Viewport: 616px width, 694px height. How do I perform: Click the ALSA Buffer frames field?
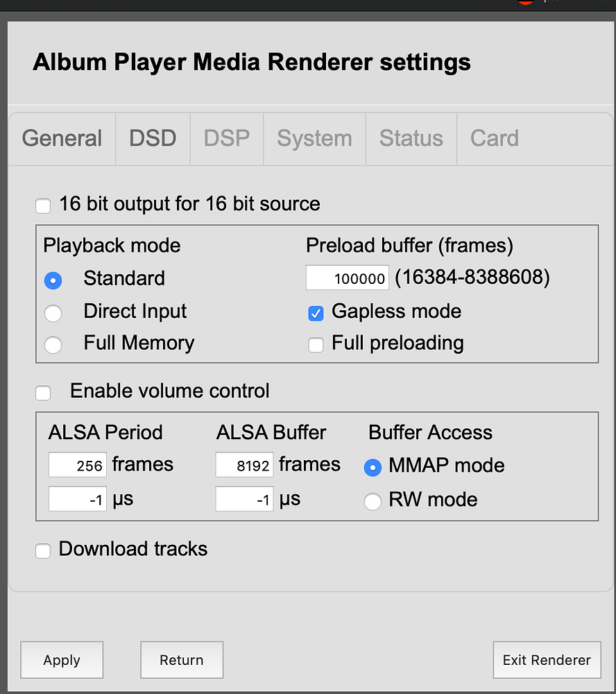tap(244, 465)
